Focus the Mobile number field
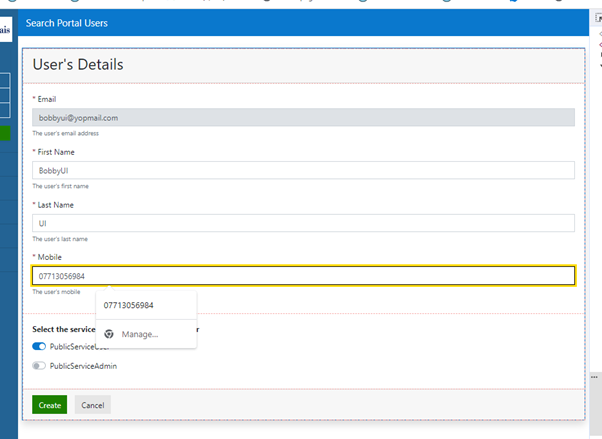602x439 pixels. pos(303,276)
